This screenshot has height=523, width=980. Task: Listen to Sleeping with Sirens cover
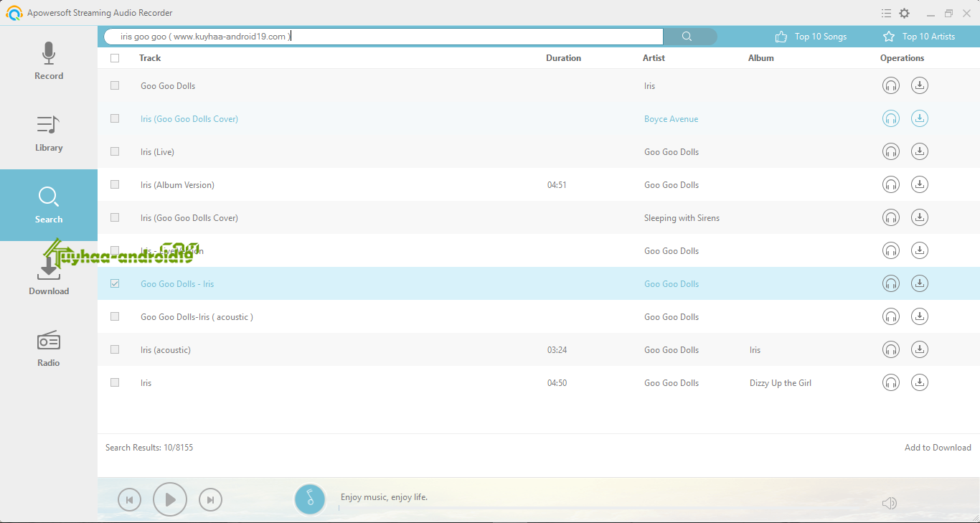tap(891, 218)
